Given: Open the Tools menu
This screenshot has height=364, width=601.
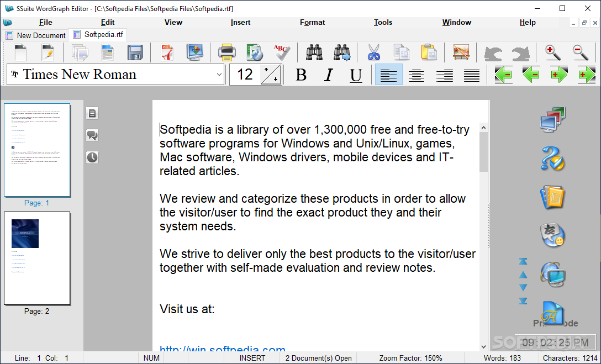Looking at the screenshot, I should [383, 22].
